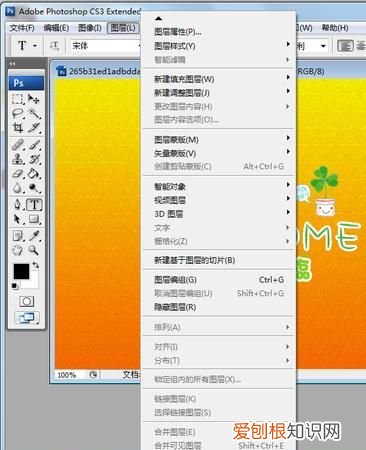Select the Lasso tool
Image resolution: width=366 pixels, height=450 pixels.
[x=18, y=113]
